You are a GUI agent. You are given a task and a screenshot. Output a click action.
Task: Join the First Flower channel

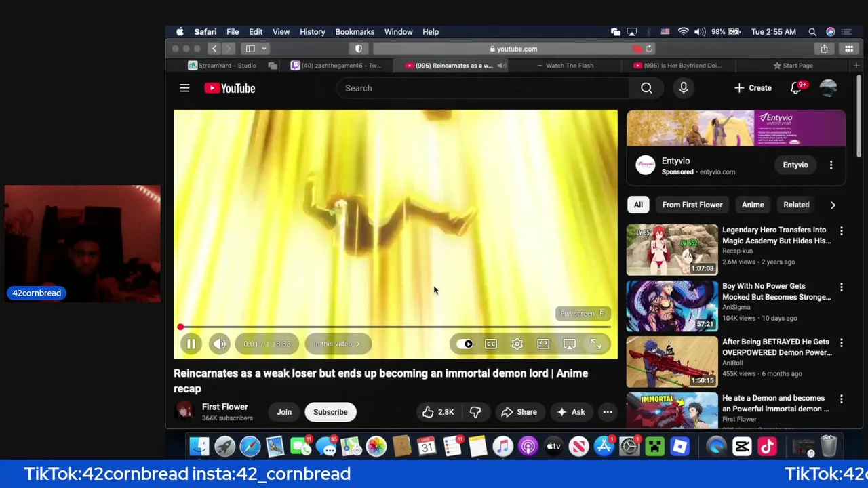(x=284, y=412)
